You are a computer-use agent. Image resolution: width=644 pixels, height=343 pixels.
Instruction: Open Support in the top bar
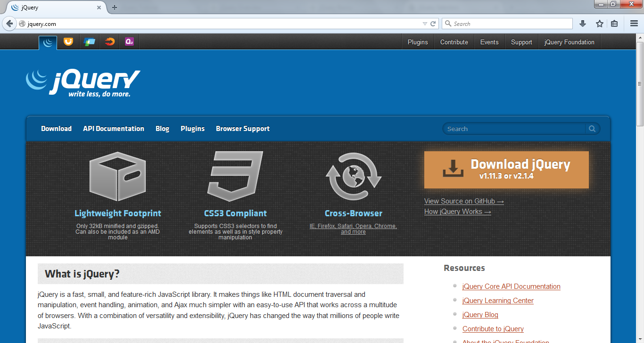pyautogui.click(x=521, y=42)
